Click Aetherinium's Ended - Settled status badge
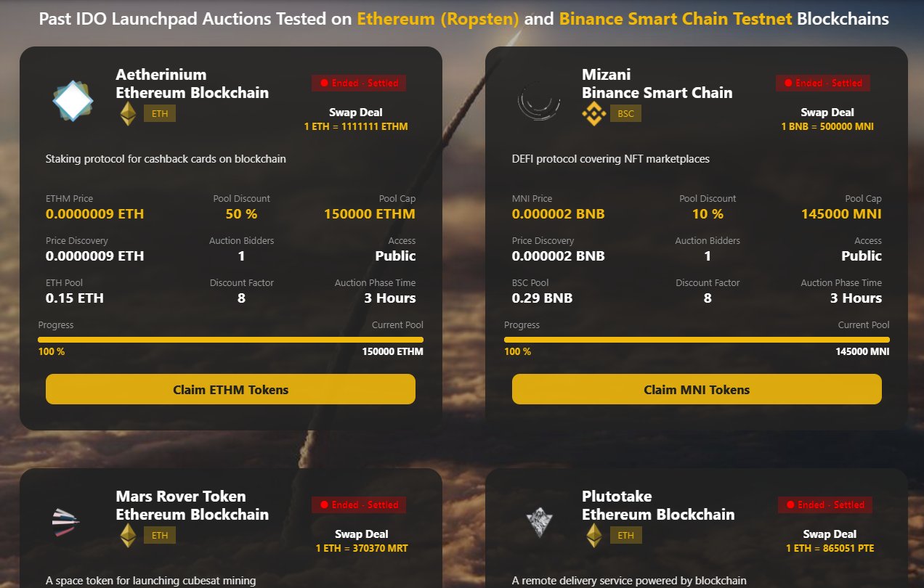Viewport: 924px width, 588px height. pos(359,83)
